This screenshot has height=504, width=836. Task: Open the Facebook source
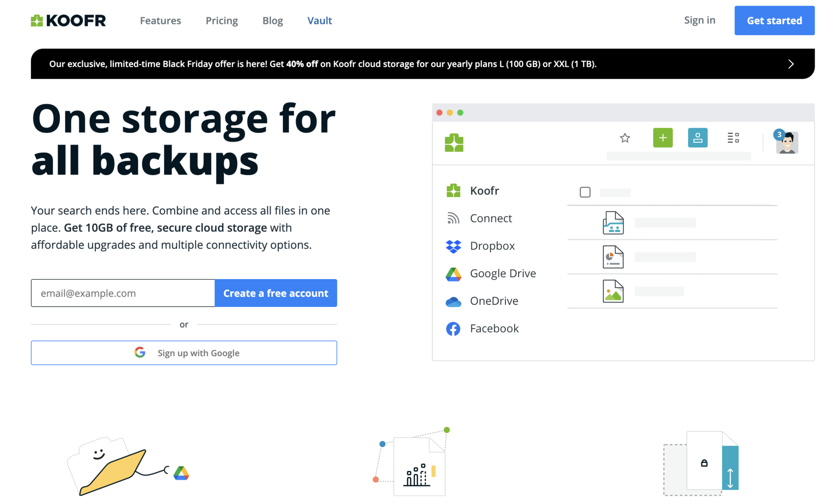click(494, 329)
